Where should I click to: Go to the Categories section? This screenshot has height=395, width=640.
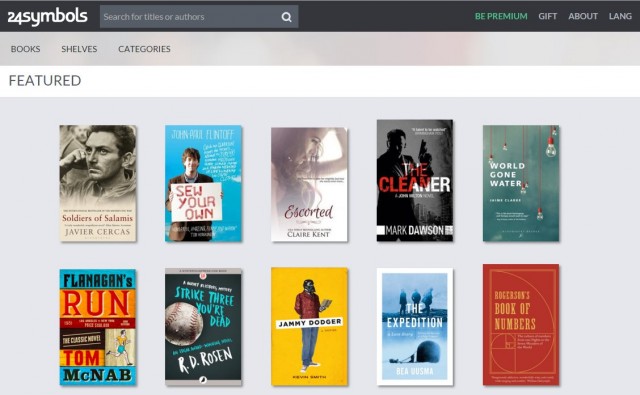pyautogui.click(x=144, y=49)
